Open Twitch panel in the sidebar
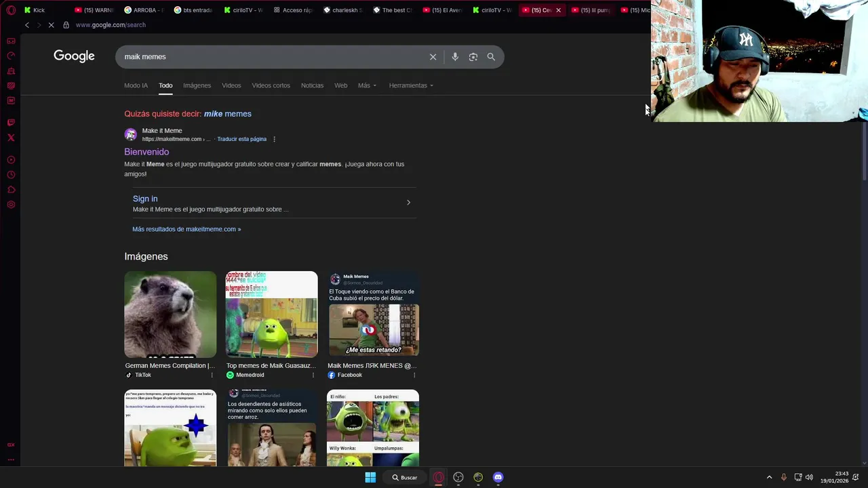 [x=11, y=123]
